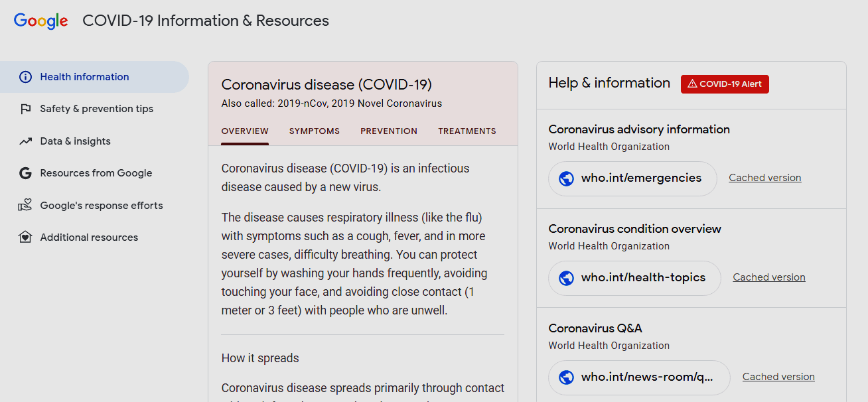
Task: Open Cached version for Coronavirus advisory information
Action: tap(764, 178)
